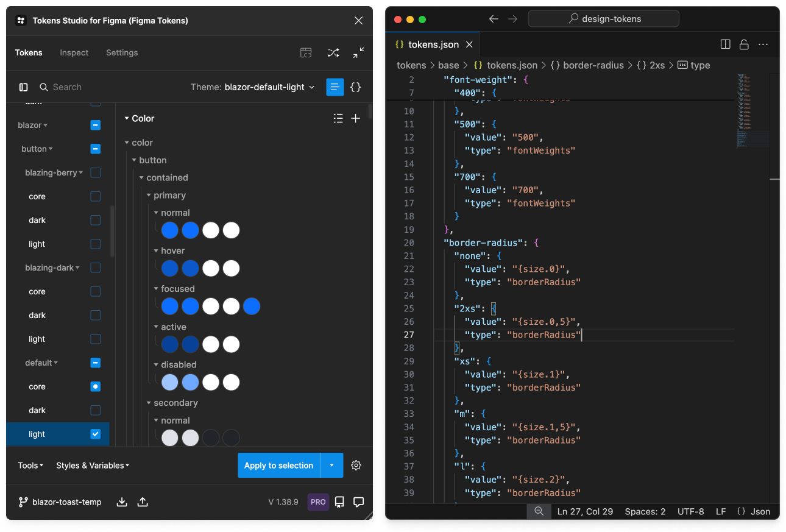Switch to JSON view curly braces icon
This screenshot has height=532, width=786.
tap(356, 87)
